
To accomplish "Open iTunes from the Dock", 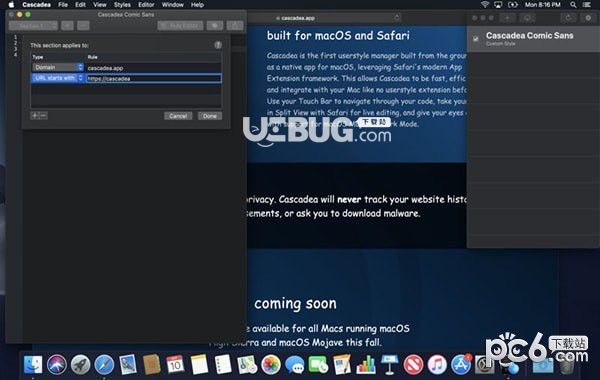I will click(437, 364).
